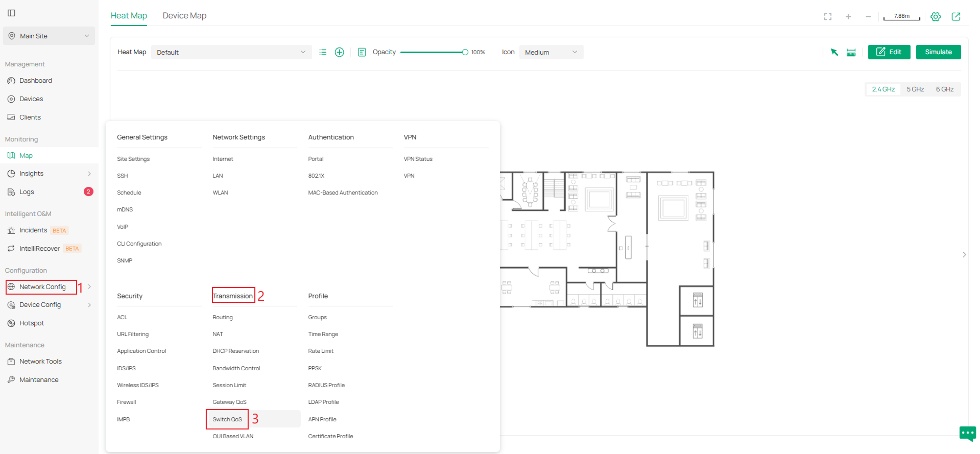Open Switch QoS under Transmission

tap(227, 419)
